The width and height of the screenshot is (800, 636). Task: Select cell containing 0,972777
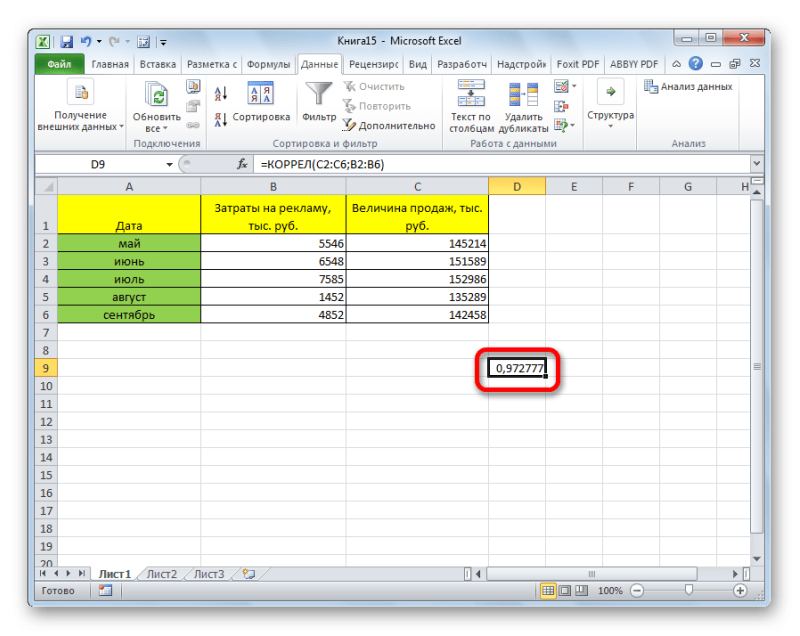pos(517,368)
